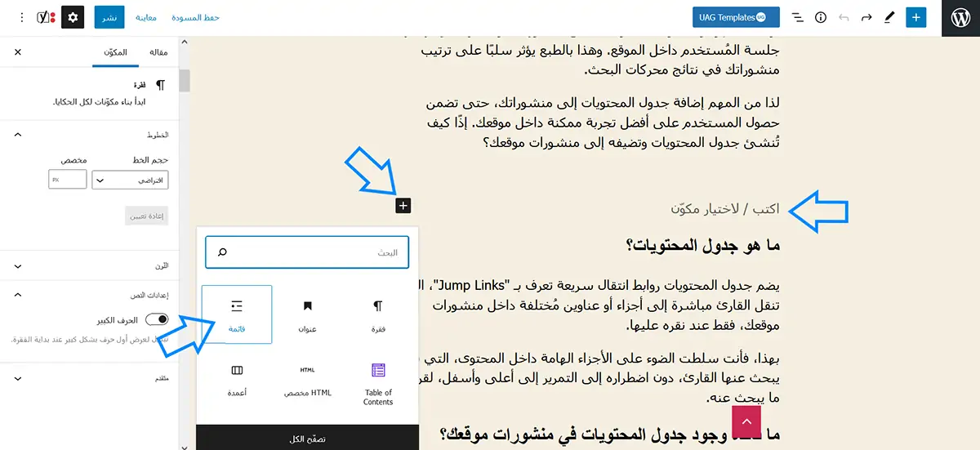Open the document list view
The width and height of the screenshot is (980, 450).
(x=798, y=17)
